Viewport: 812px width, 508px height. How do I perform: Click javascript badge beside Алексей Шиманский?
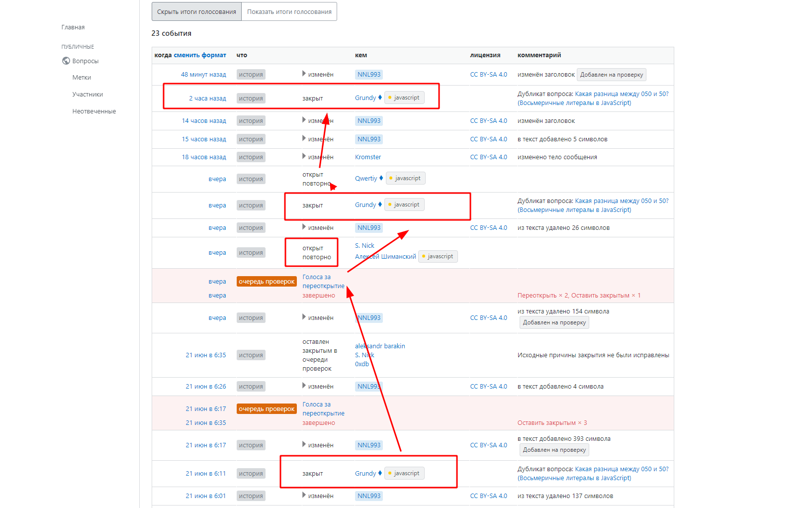coord(438,256)
